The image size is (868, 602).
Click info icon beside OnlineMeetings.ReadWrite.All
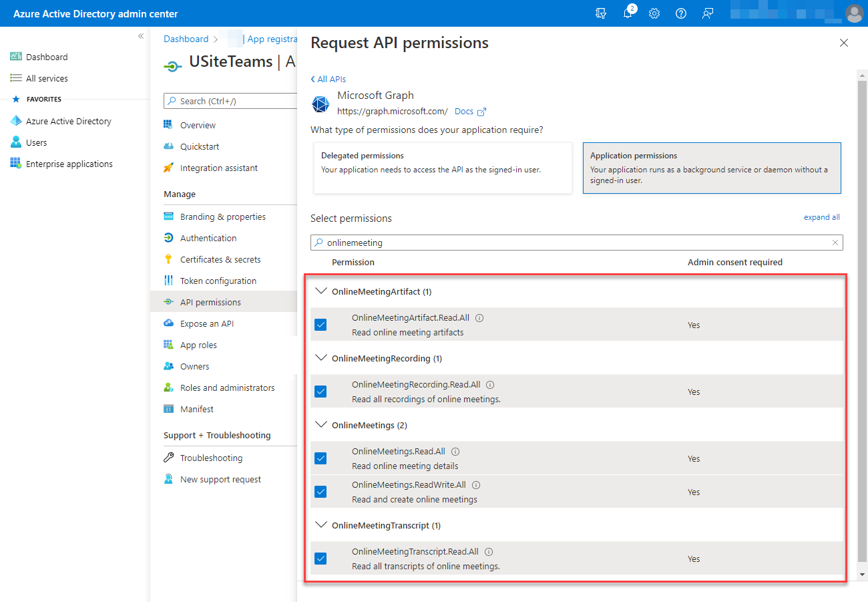coord(476,485)
